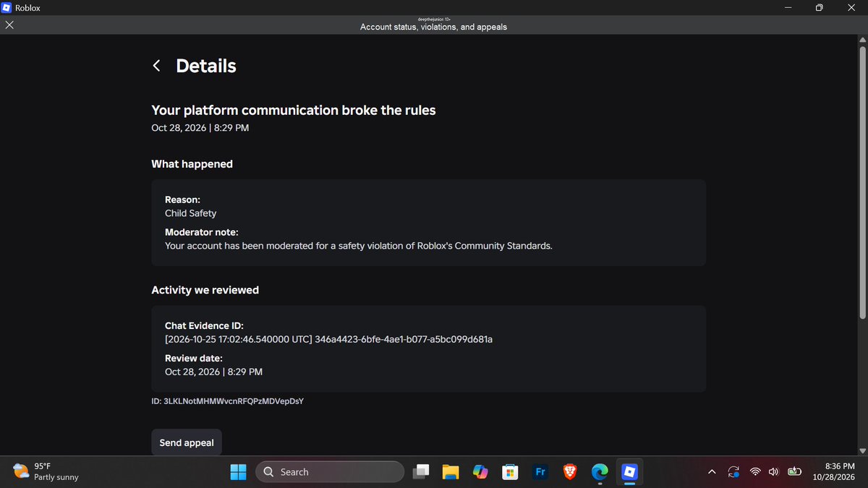Restore down the Roblox window
This screenshot has width=868, height=488.
pos(820,7)
